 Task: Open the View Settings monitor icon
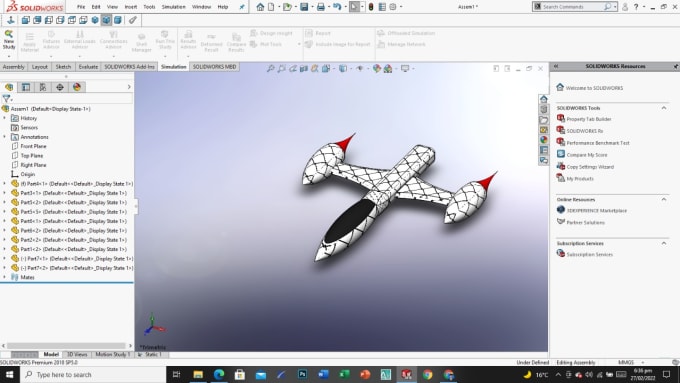(x=405, y=69)
